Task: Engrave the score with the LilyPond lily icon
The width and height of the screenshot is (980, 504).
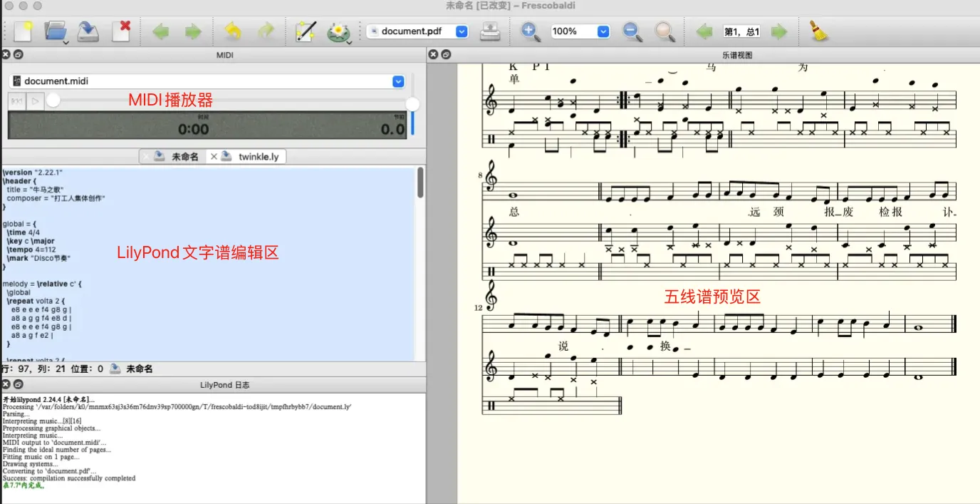Action: pos(338,31)
